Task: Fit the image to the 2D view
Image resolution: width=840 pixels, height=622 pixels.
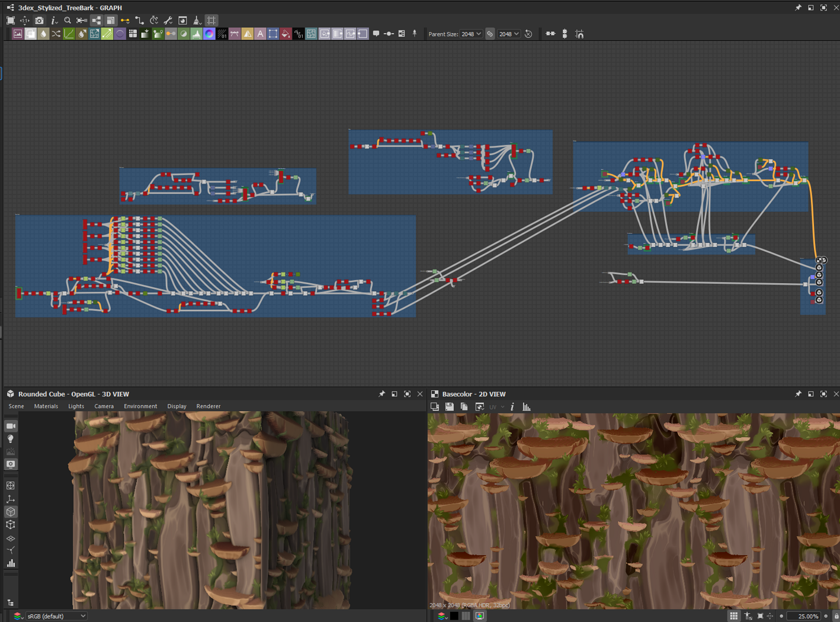Action: pos(760,616)
